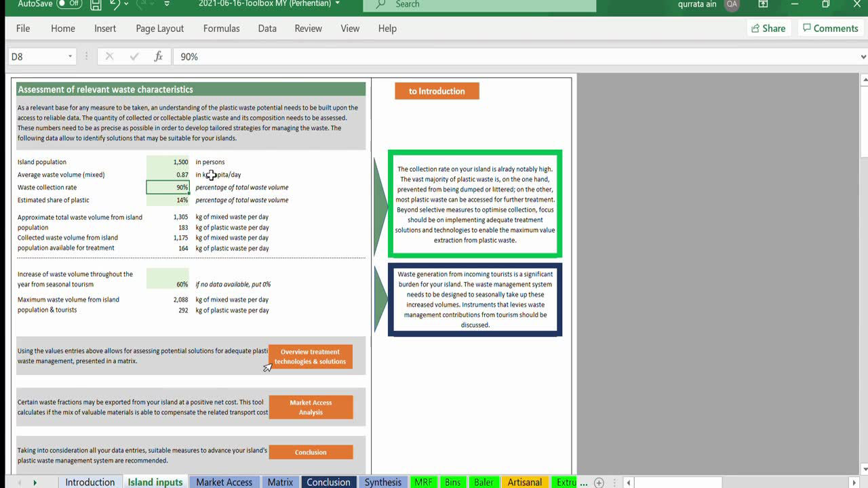
Task: Click the 1,305 total waste volume value
Action: (x=180, y=217)
